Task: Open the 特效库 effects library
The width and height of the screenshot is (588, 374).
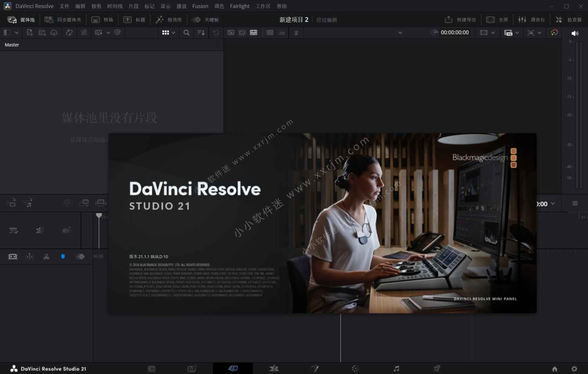Action: pyautogui.click(x=169, y=20)
